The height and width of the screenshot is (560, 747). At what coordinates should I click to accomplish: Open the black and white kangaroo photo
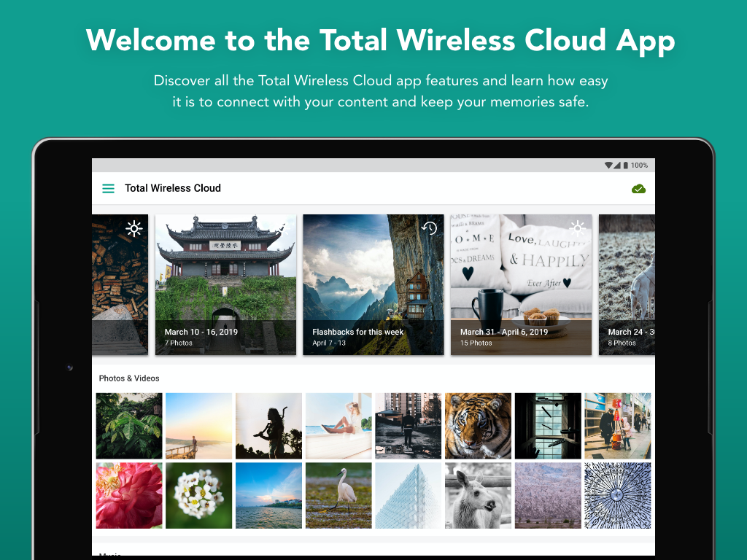click(x=478, y=495)
